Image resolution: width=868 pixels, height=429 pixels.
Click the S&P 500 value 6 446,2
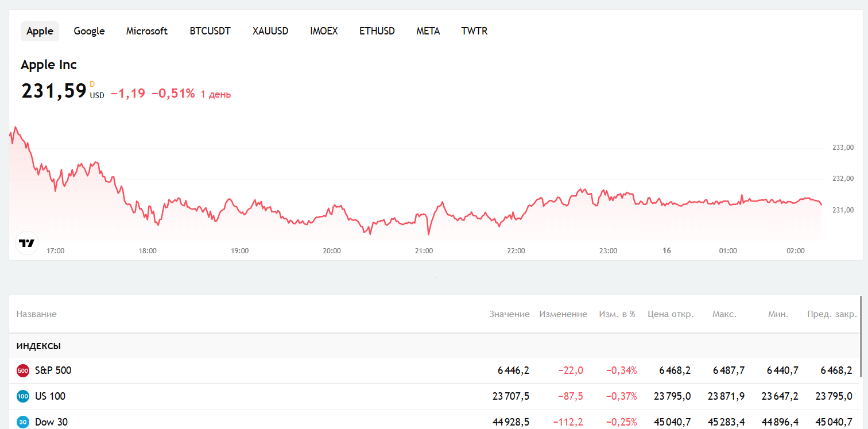[x=513, y=371]
